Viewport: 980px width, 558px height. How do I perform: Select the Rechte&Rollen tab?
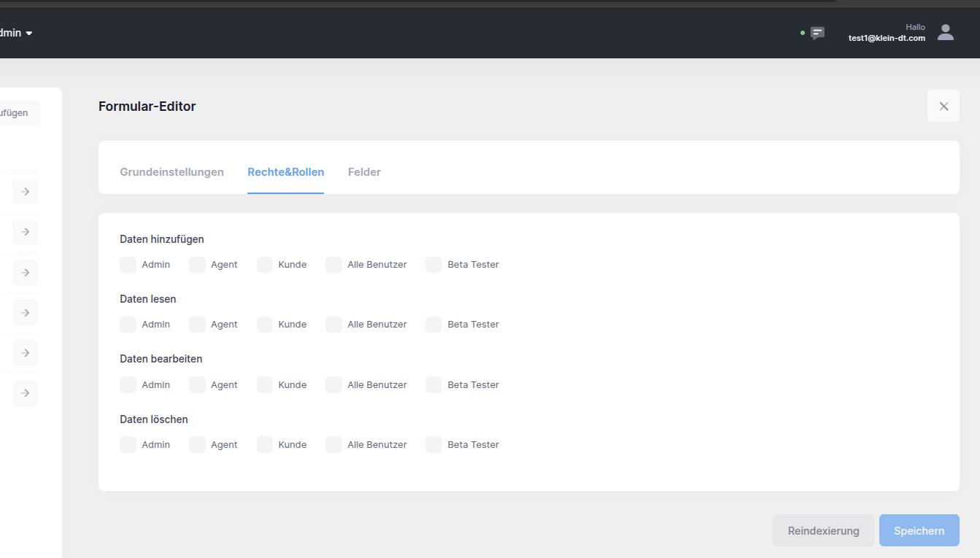pos(285,172)
